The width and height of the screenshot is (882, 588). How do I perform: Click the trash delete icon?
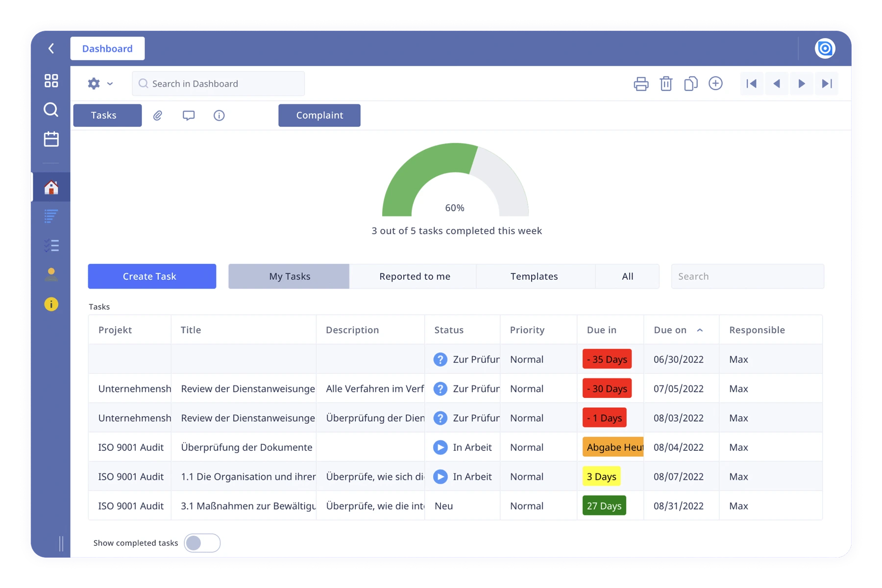666,84
